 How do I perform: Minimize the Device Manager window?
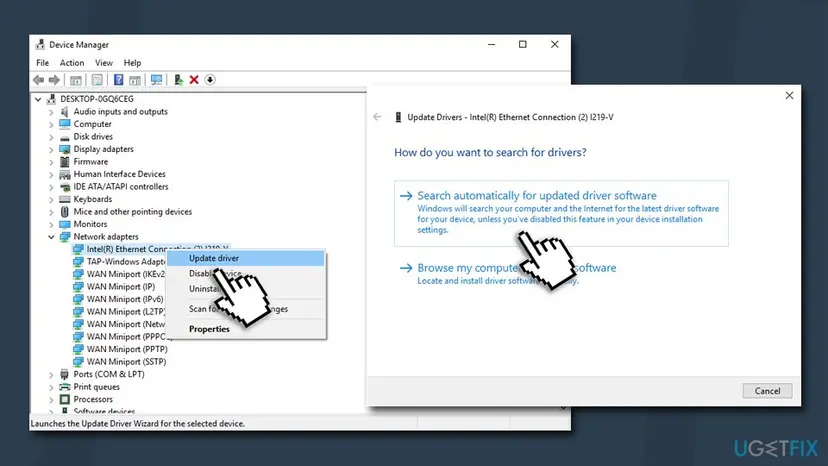[x=492, y=44]
